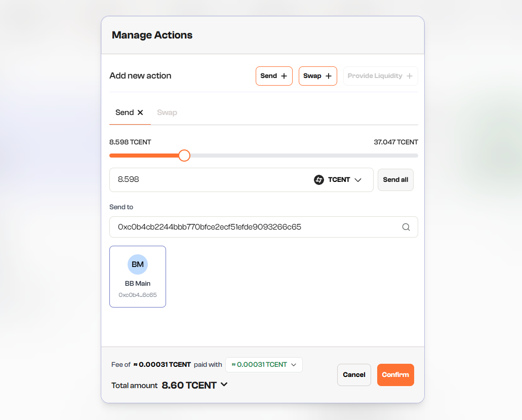This screenshot has width=522, height=420.
Task: Click the search magnifier in Send to field
Action: [406, 227]
